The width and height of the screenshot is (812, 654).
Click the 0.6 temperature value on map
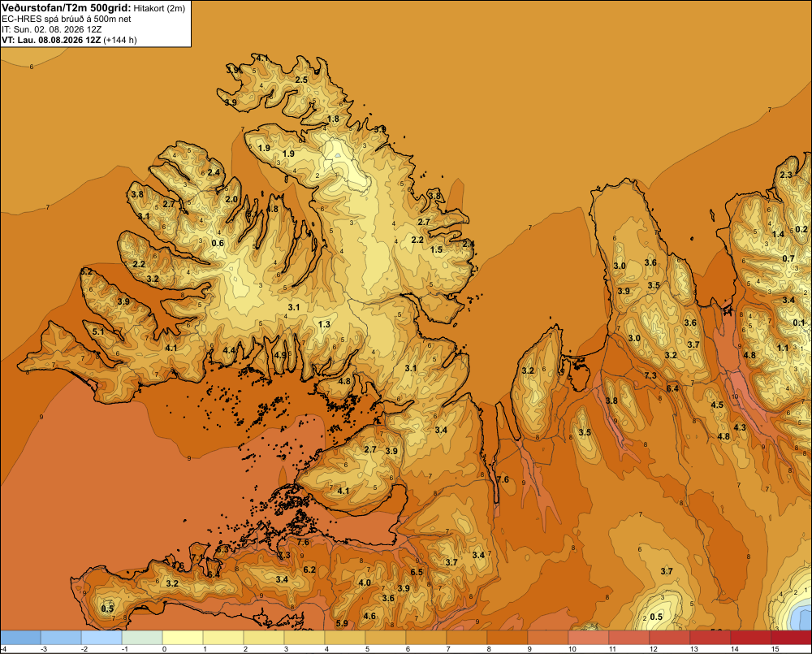point(218,243)
